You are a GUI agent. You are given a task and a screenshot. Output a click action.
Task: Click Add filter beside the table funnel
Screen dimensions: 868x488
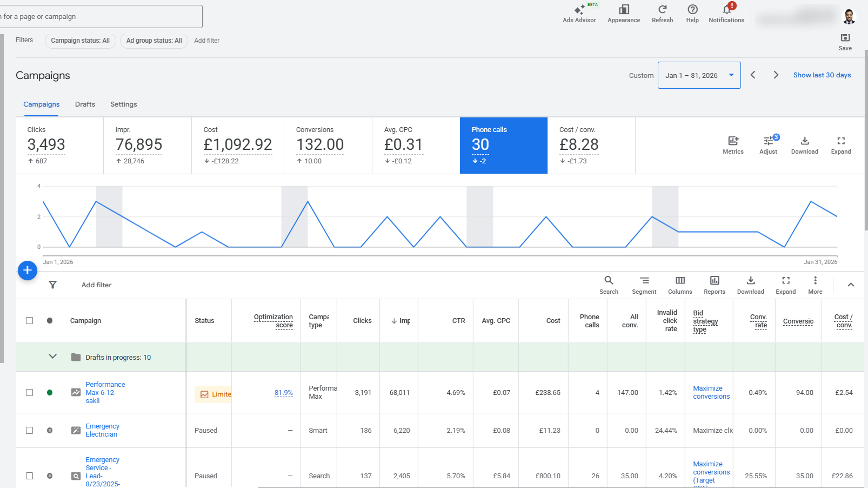click(97, 285)
